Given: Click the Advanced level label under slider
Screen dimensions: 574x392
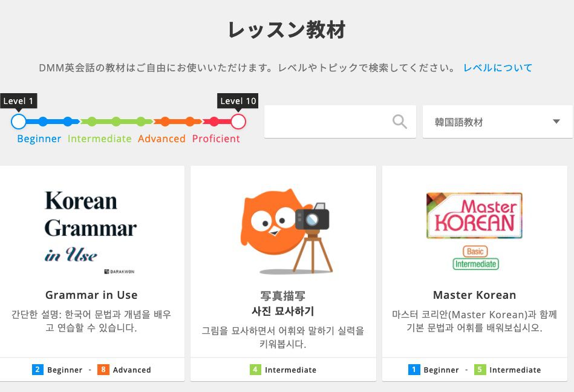Looking at the screenshot, I should (x=161, y=139).
